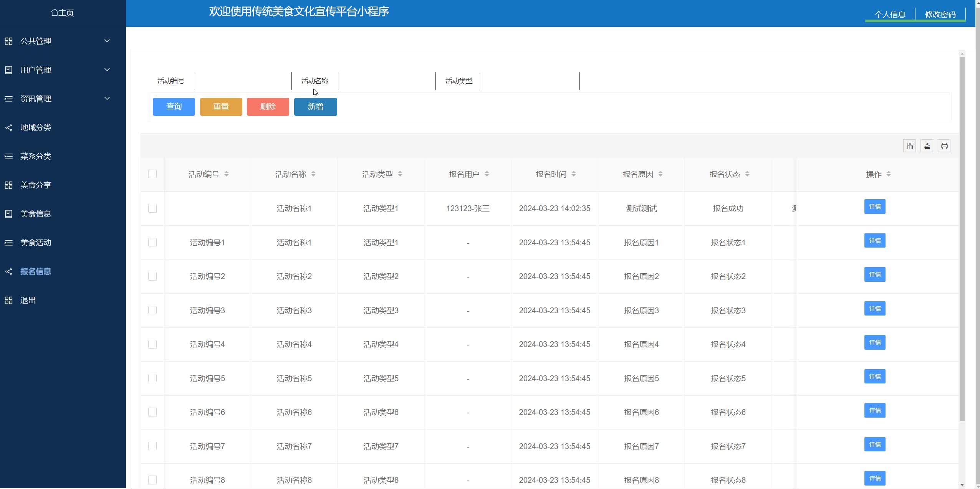Click the 退出 grid icon in sidebar
The width and height of the screenshot is (980, 489).
[8, 300]
